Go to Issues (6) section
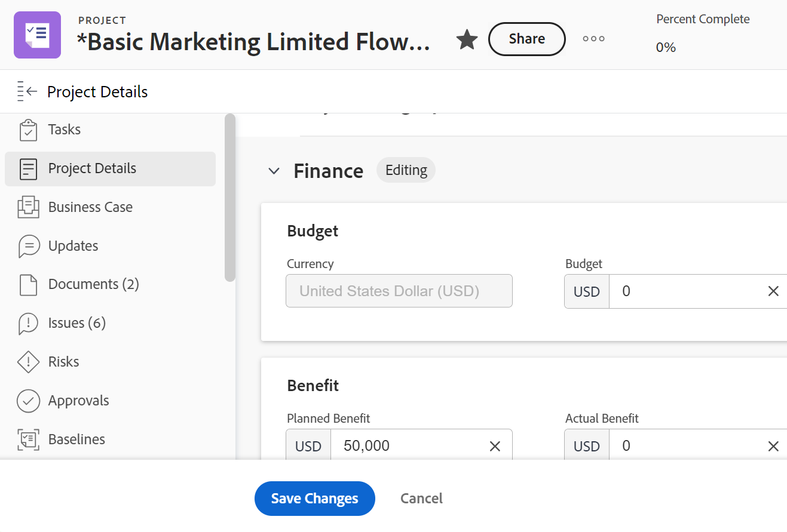The width and height of the screenshot is (787, 532). pyautogui.click(x=76, y=323)
